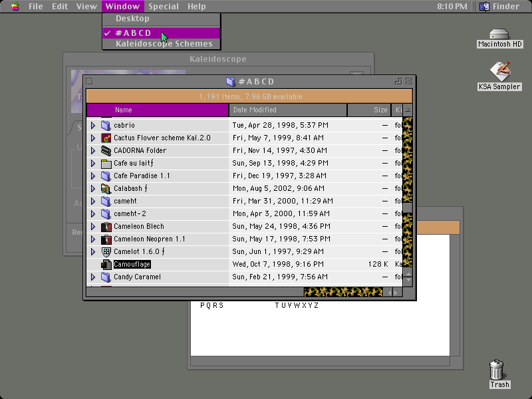
Task: Click the 1,191 items, 7.96 GB available text
Action: click(x=251, y=96)
